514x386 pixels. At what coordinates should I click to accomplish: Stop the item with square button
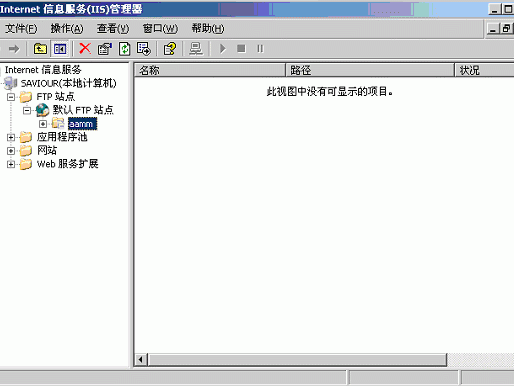[241, 49]
